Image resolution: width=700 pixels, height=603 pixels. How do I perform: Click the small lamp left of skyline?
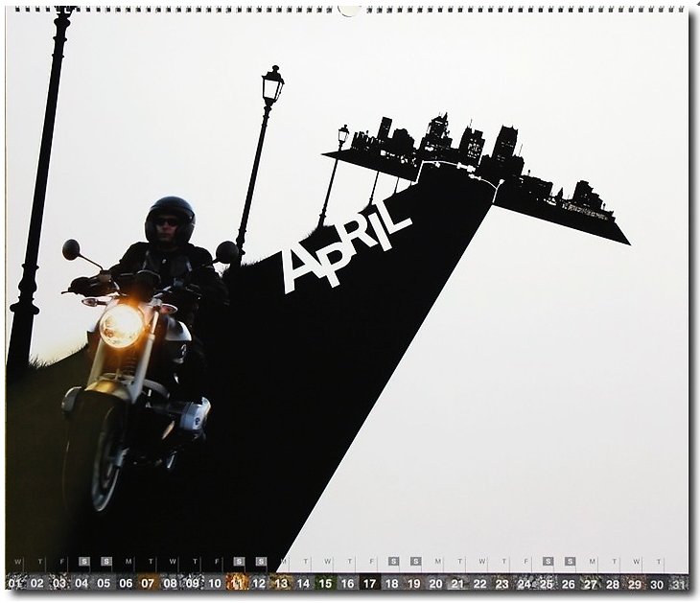pyautogui.click(x=342, y=136)
